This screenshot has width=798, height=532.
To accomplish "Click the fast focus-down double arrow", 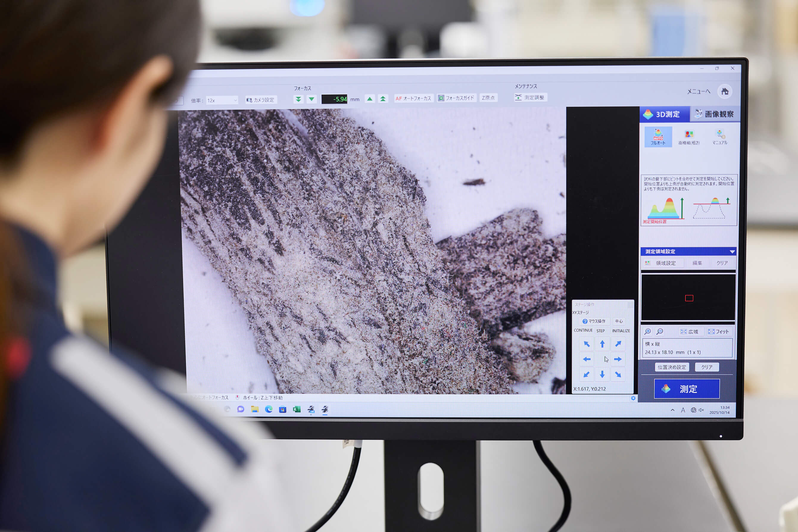I will 298,99.
